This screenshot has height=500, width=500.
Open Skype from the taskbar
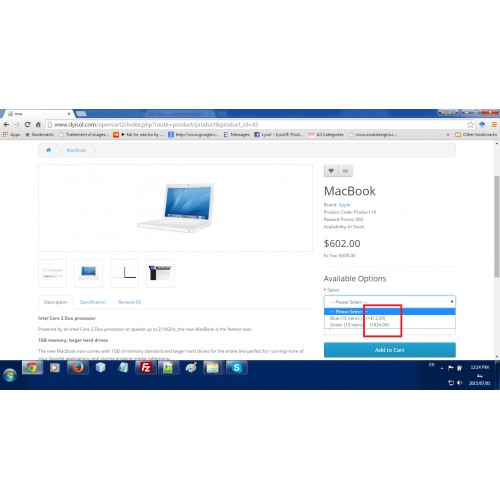(236, 367)
